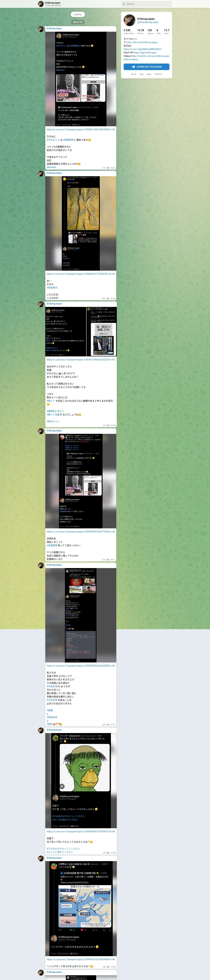The image size is (210, 980).
Task: Click the #鈴木エイト hashtag
Action: click(x=53, y=422)
